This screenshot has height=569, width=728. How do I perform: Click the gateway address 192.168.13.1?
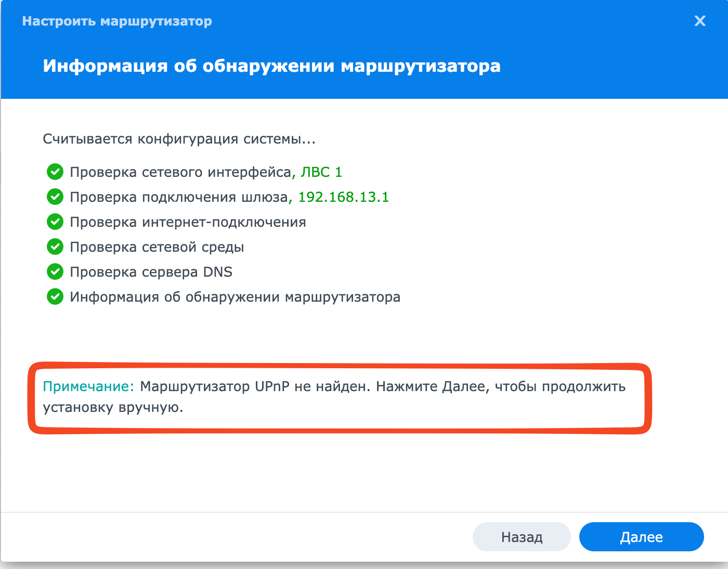343,197
